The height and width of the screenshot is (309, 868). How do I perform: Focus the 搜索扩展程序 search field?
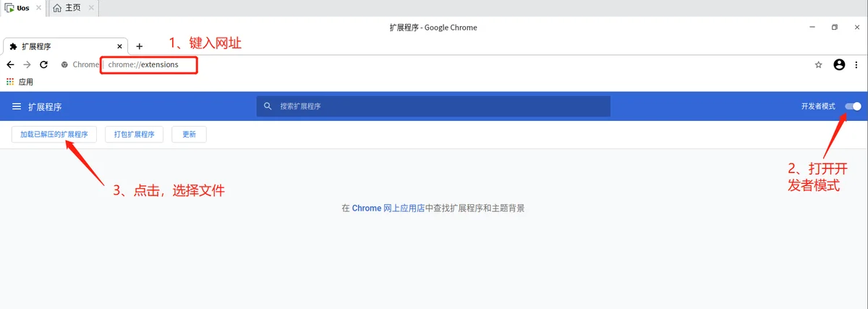pyautogui.click(x=433, y=106)
